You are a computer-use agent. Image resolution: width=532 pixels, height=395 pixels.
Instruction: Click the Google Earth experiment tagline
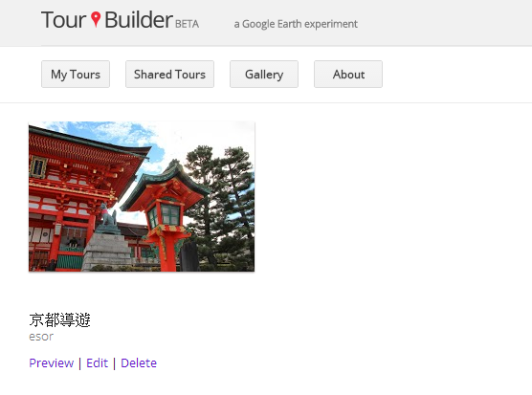pos(296,24)
